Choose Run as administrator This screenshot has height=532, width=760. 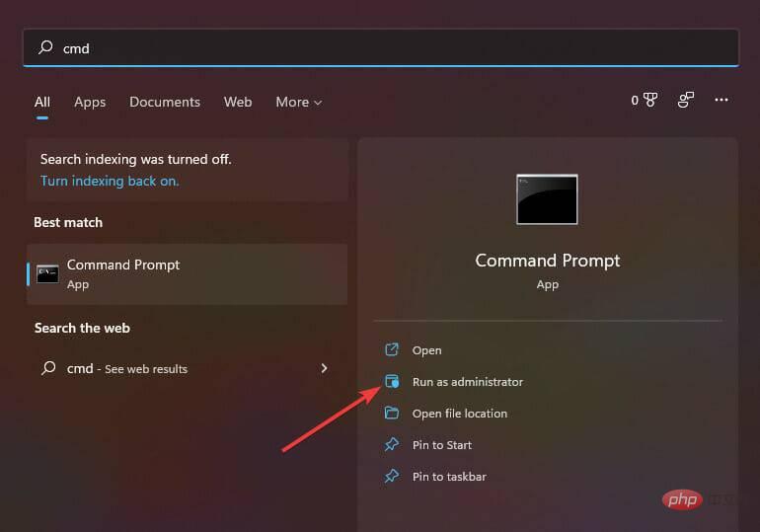(x=468, y=382)
